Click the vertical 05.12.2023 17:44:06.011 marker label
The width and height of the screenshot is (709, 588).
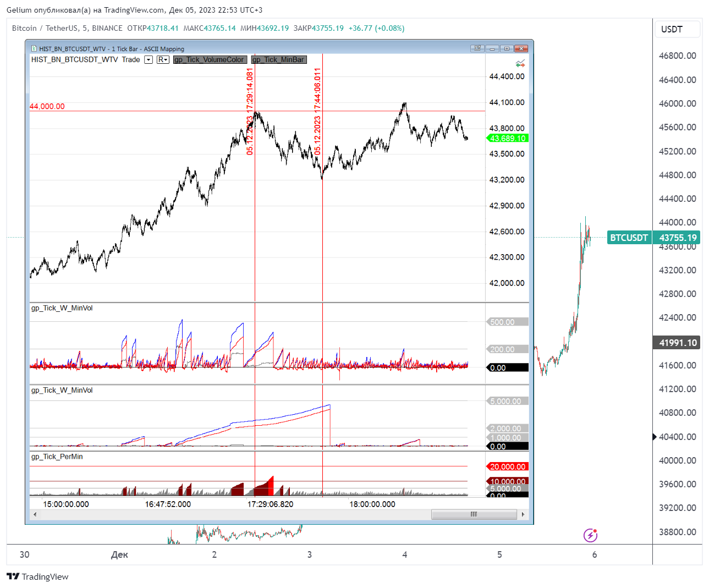click(317, 111)
